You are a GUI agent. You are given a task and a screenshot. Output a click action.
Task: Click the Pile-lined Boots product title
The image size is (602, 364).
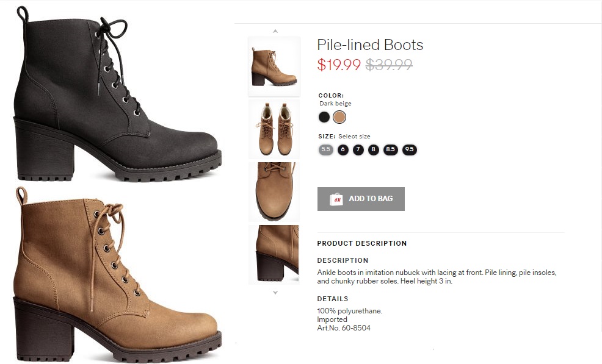[x=370, y=45]
